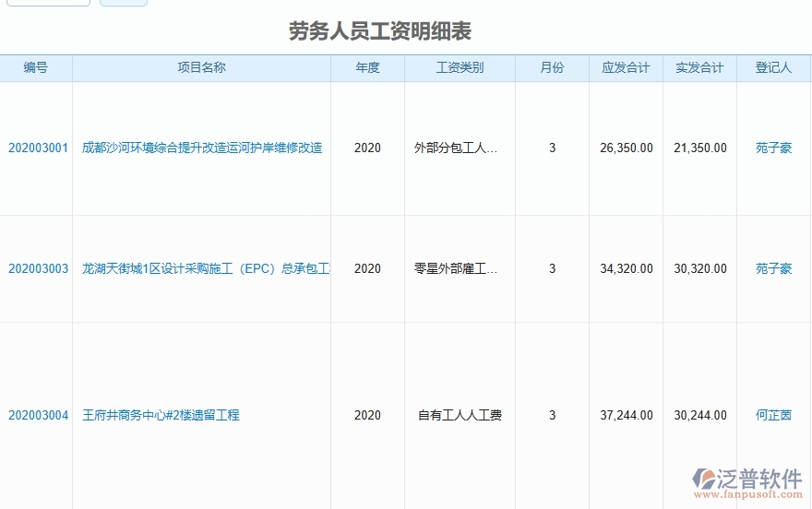Select the 零星外部雇工 wage category cell
Screen dimensions: 812x509
click(x=456, y=268)
